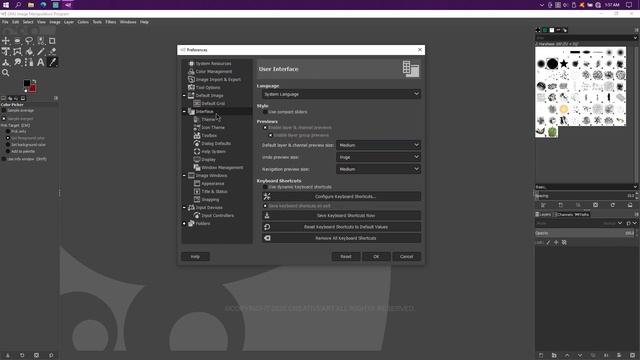Click Reset Keyboard Shortcuts icon
640x360 pixels.
[267, 227]
